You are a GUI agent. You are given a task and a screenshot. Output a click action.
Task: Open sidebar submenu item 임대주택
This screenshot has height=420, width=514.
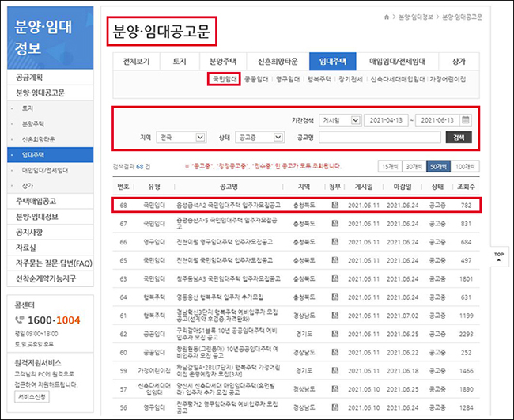(x=50, y=155)
